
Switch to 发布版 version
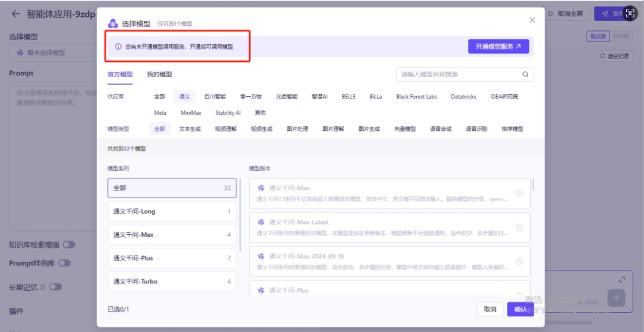pos(621,36)
